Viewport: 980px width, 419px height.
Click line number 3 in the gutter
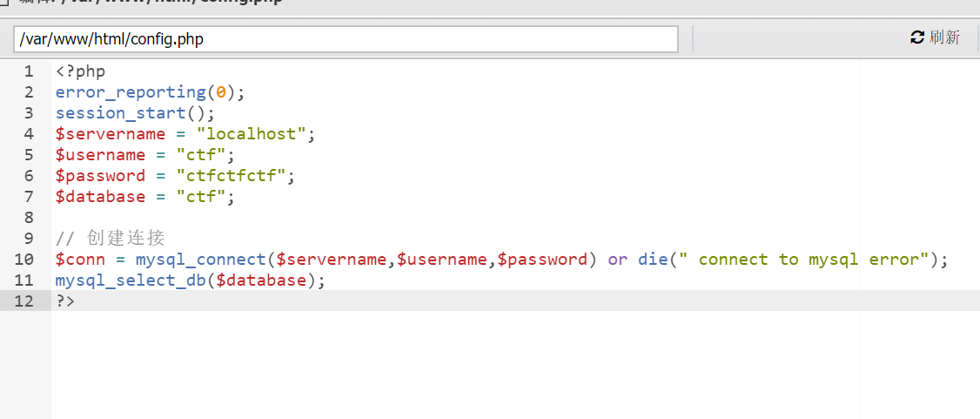click(29, 113)
